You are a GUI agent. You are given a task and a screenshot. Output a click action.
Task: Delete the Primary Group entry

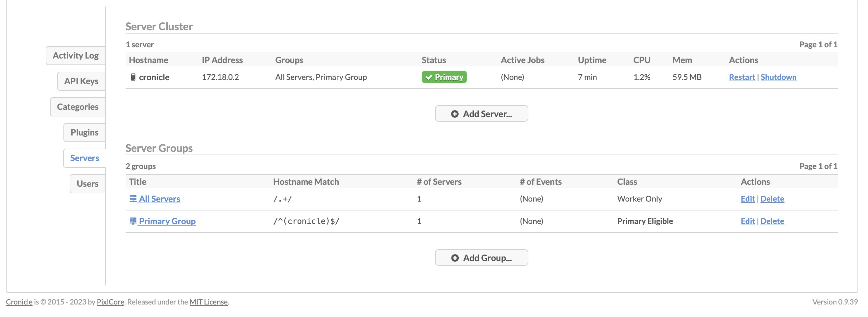coord(772,221)
